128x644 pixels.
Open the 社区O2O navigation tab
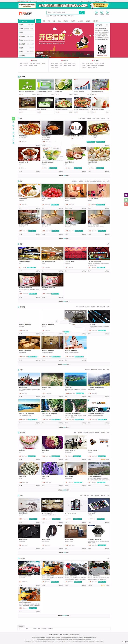tap(95, 21)
